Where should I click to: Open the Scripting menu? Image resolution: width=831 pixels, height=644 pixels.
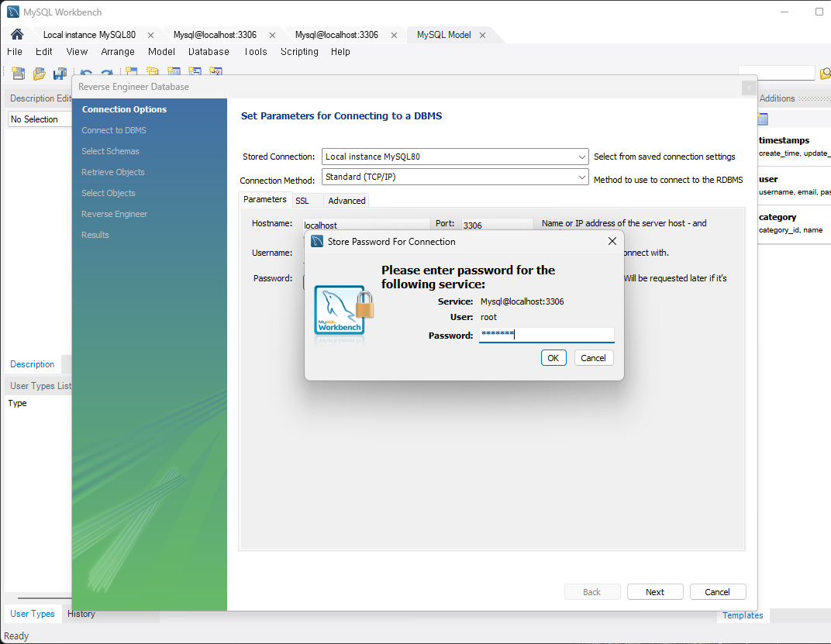[299, 51]
